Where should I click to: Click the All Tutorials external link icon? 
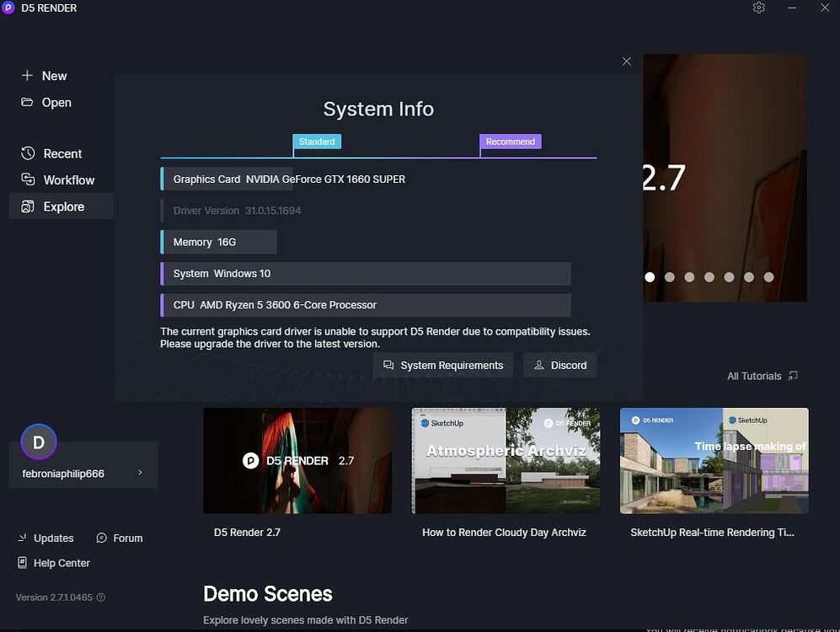[793, 376]
